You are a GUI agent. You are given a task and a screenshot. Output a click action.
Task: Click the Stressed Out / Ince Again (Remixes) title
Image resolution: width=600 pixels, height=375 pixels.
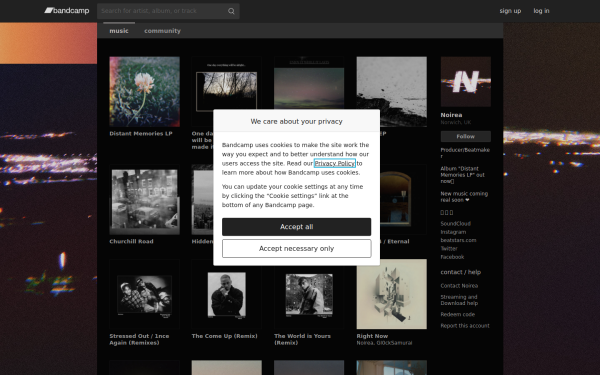[139, 339]
